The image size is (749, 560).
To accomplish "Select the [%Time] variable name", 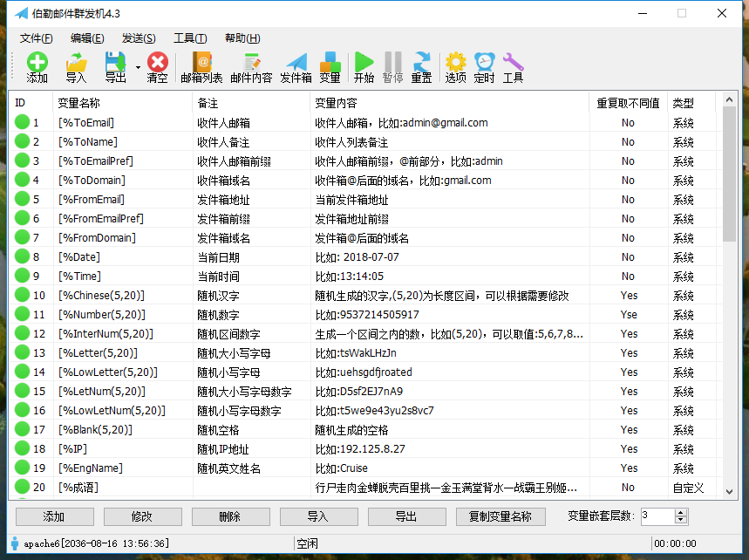I will coord(79,277).
